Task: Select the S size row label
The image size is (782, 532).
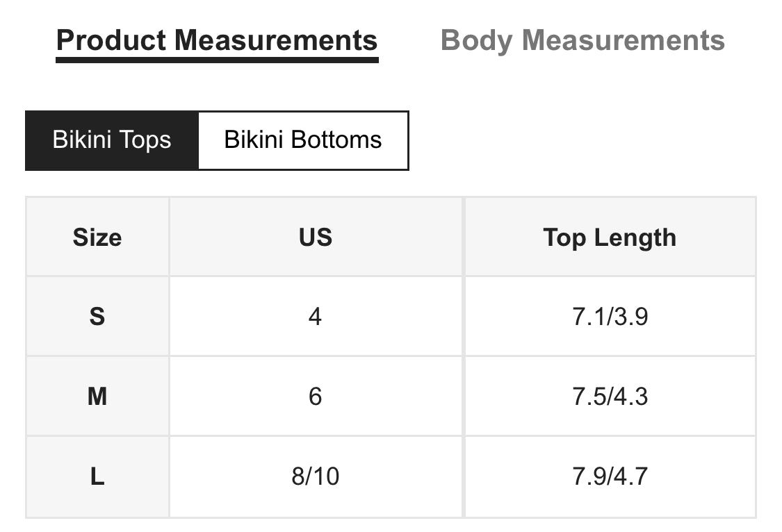Action: point(97,316)
